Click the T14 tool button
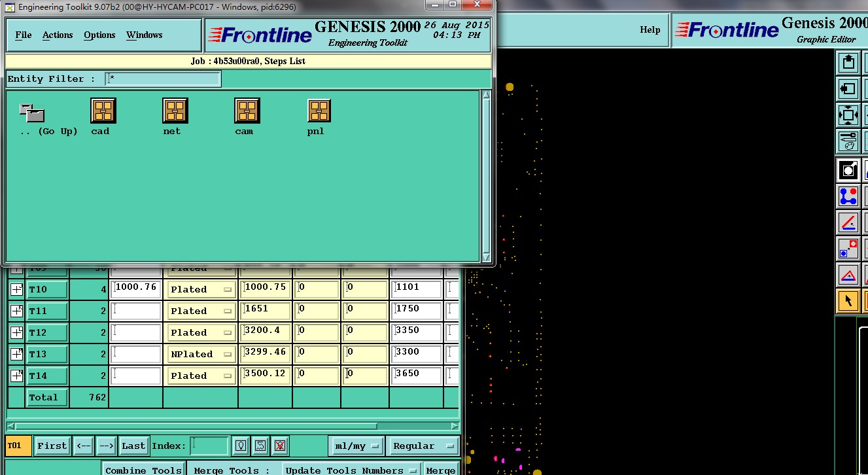The height and width of the screenshot is (475, 868). (46, 376)
